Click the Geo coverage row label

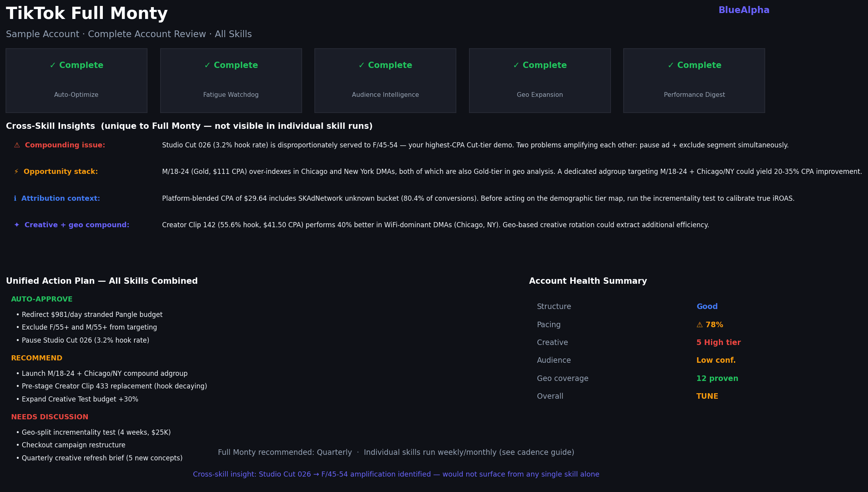pyautogui.click(x=563, y=379)
